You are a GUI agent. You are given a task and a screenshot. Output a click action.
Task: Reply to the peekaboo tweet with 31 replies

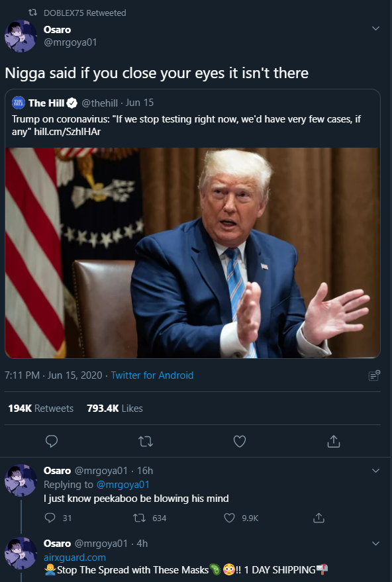(50, 518)
